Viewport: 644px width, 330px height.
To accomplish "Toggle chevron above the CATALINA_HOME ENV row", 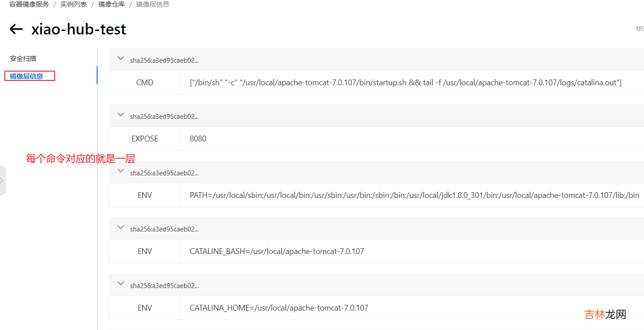I will click(121, 284).
